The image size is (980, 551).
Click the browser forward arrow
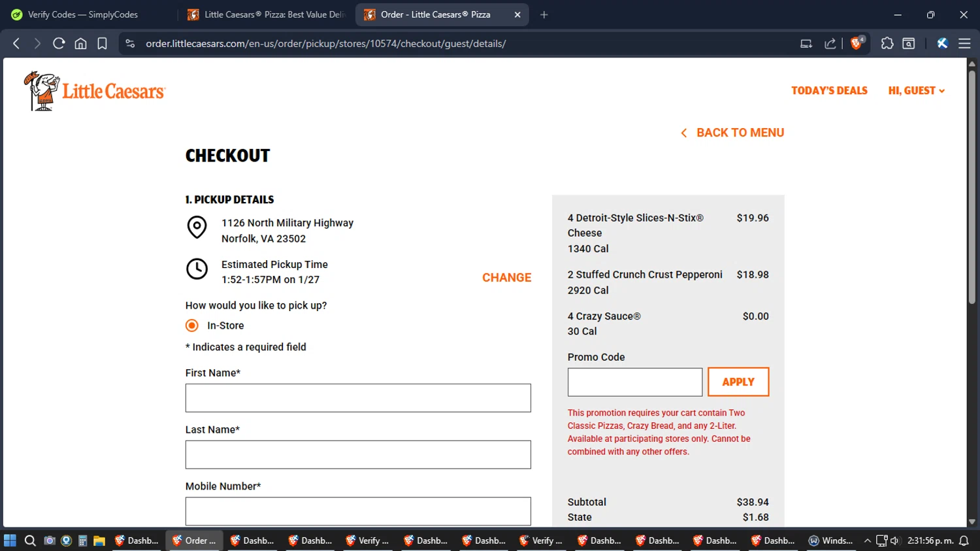point(37,44)
